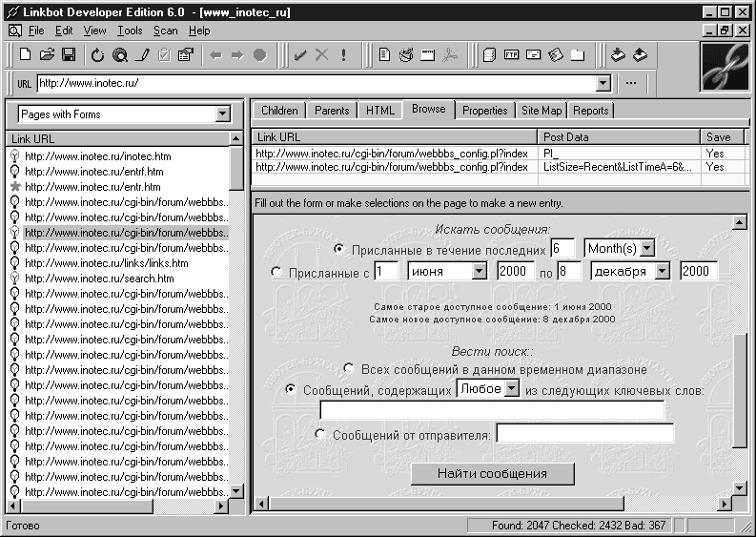Open the Tools menu

[130, 31]
